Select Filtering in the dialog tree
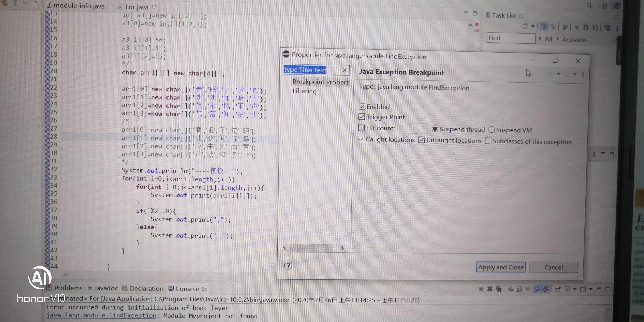This screenshot has width=644, height=322. (304, 91)
